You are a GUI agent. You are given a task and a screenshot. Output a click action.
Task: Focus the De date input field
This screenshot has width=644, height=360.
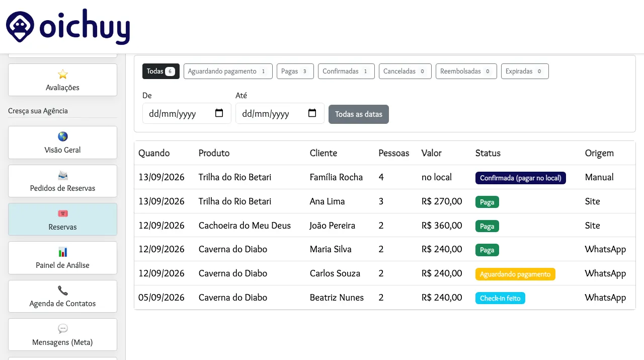point(187,113)
